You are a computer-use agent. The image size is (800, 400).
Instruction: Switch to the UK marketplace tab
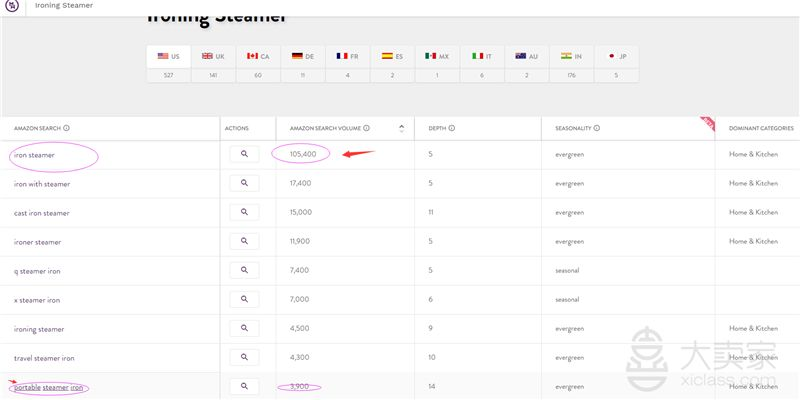[214, 57]
